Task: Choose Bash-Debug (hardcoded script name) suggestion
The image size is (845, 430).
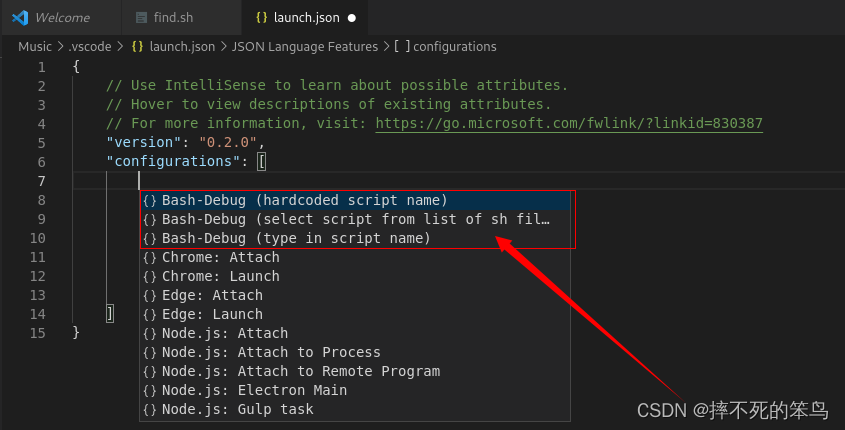Action: pos(356,200)
